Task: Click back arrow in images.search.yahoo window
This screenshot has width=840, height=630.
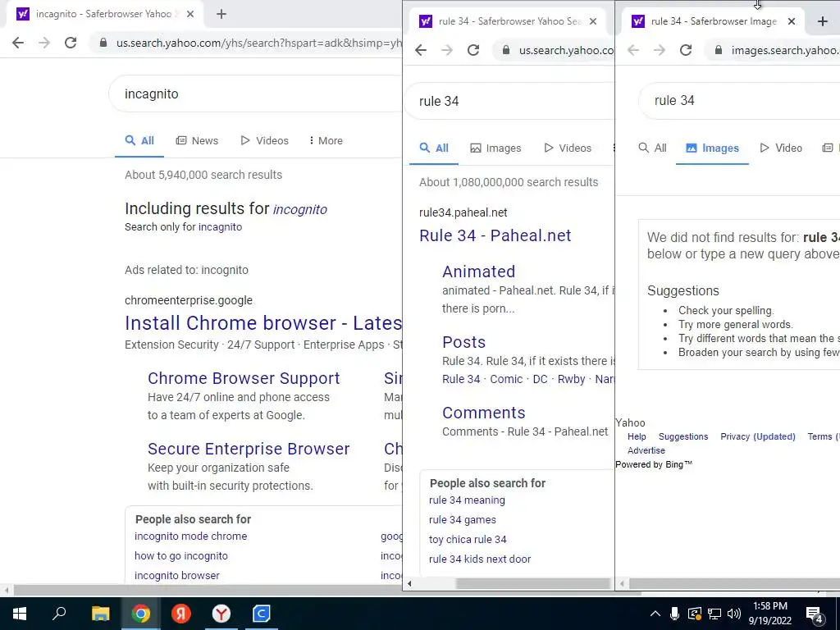Action: pos(633,50)
